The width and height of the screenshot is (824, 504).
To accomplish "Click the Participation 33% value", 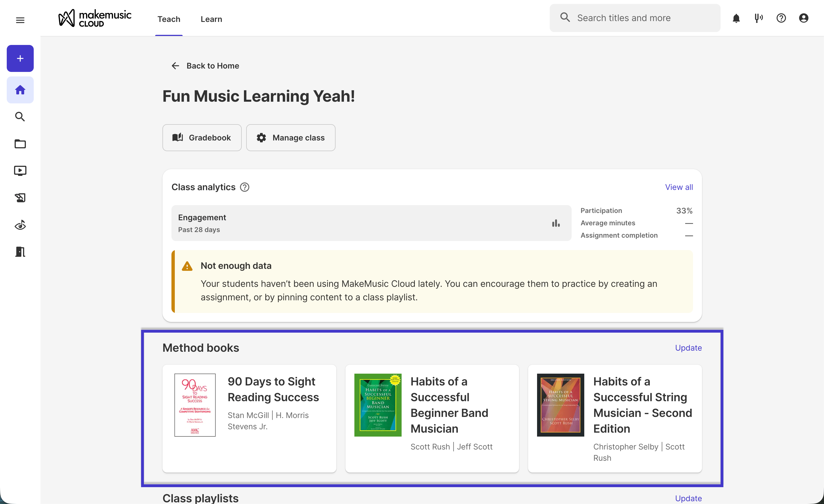I will 684,211.
